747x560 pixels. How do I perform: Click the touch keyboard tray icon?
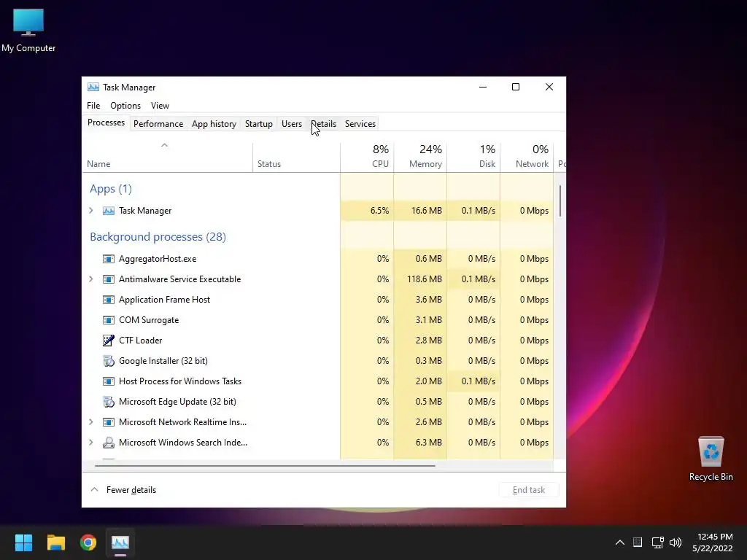coord(638,542)
